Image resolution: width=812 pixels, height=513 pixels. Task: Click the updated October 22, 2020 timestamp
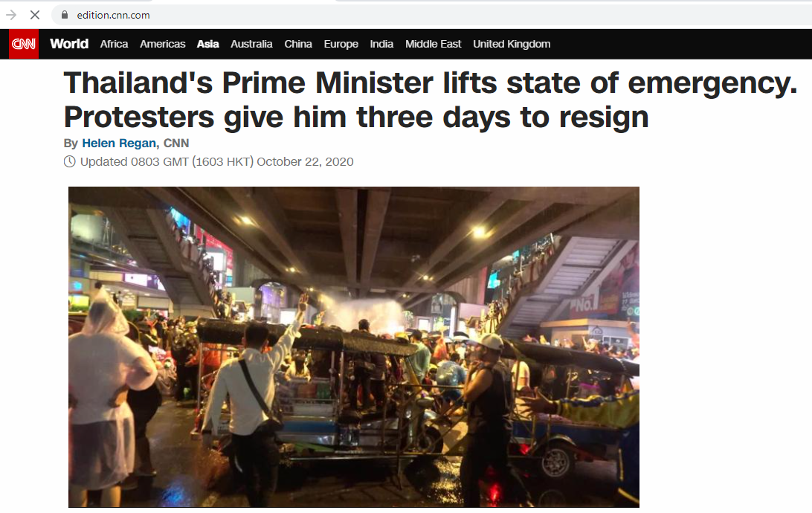click(x=216, y=162)
